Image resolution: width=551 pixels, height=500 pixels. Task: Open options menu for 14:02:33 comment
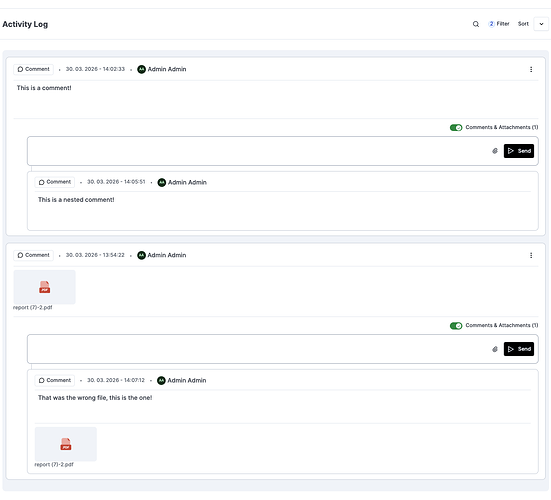click(531, 70)
